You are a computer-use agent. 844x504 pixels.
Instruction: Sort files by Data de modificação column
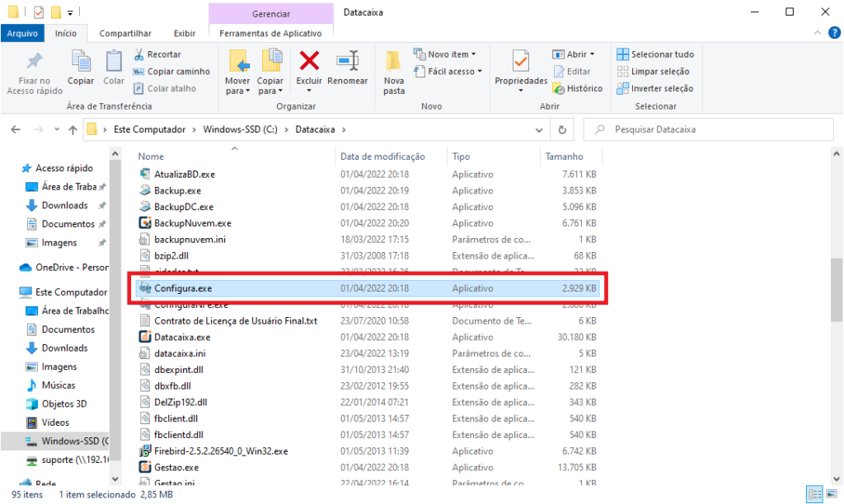(382, 156)
